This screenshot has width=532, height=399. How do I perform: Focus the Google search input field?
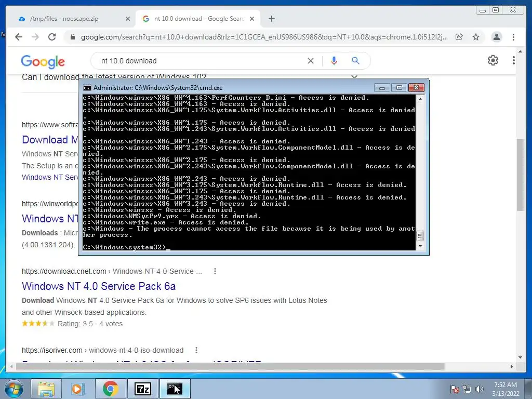200,61
